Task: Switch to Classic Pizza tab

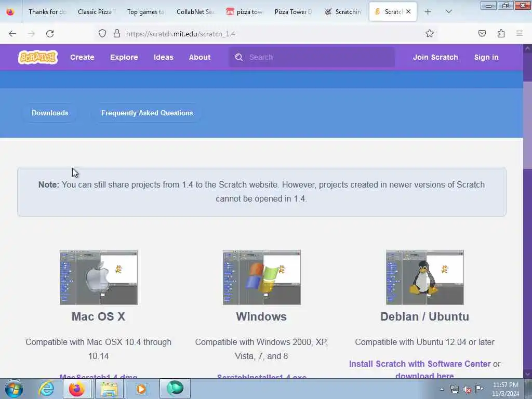Action: pos(96,12)
